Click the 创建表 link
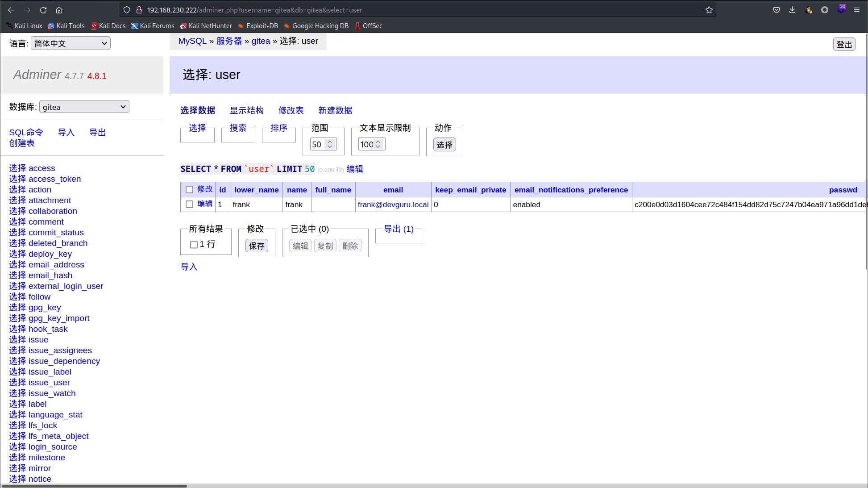This screenshot has height=488, width=868. point(22,143)
